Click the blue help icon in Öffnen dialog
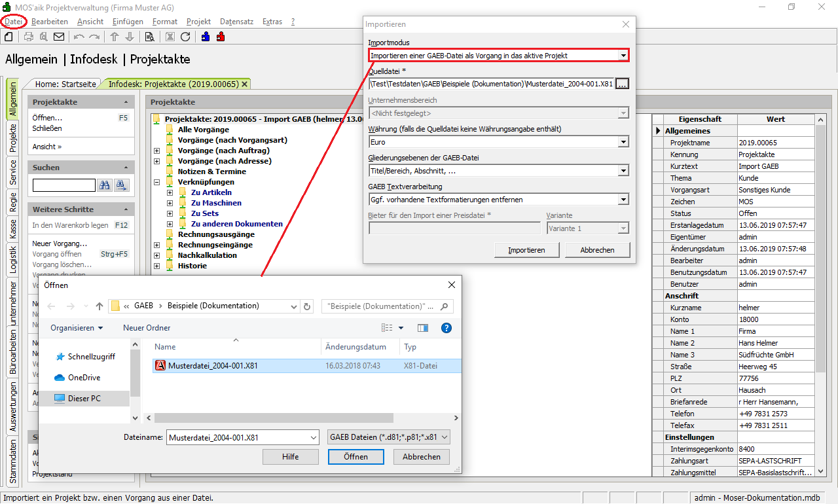 (446, 328)
